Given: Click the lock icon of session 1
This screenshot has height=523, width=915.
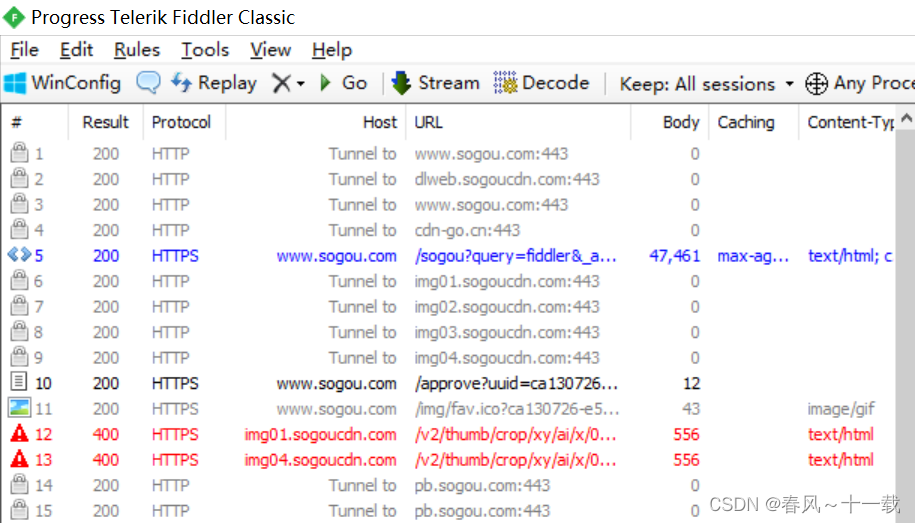Looking at the screenshot, I should click(19, 152).
